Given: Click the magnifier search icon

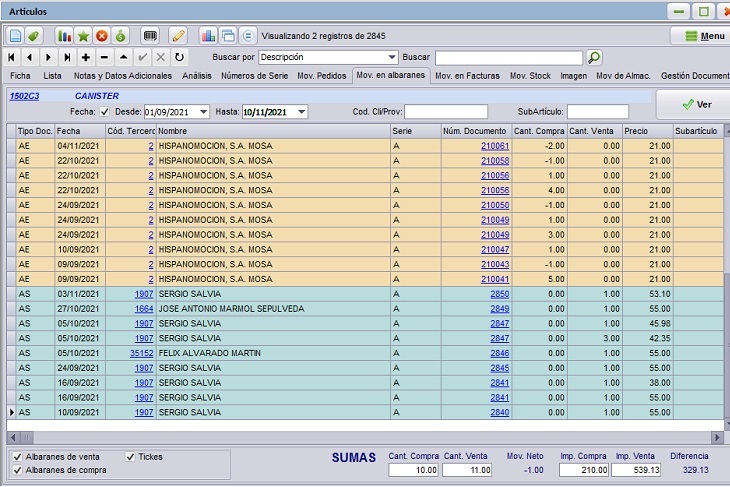Looking at the screenshot, I should (x=594, y=57).
